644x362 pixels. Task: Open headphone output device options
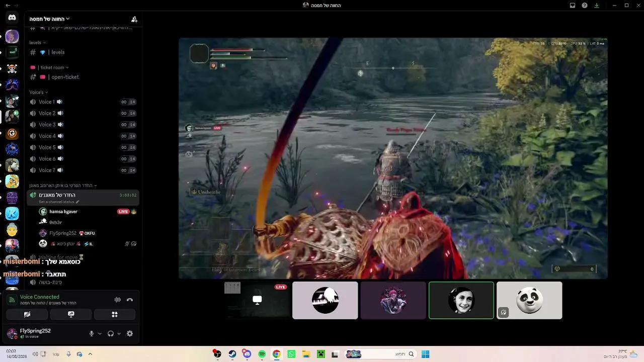click(x=119, y=333)
